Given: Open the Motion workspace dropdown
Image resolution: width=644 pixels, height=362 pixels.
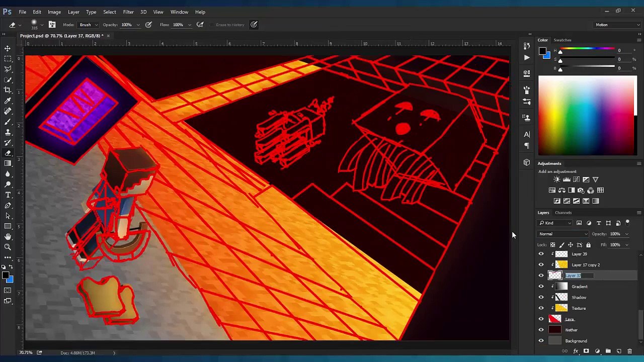Looking at the screenshot, I should click(617, 25).
